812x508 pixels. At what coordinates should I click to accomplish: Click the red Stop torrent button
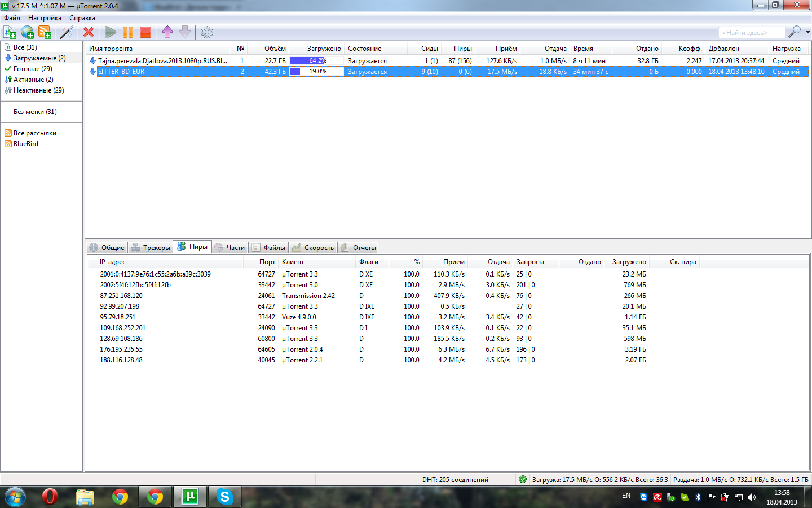click(145, 32)
